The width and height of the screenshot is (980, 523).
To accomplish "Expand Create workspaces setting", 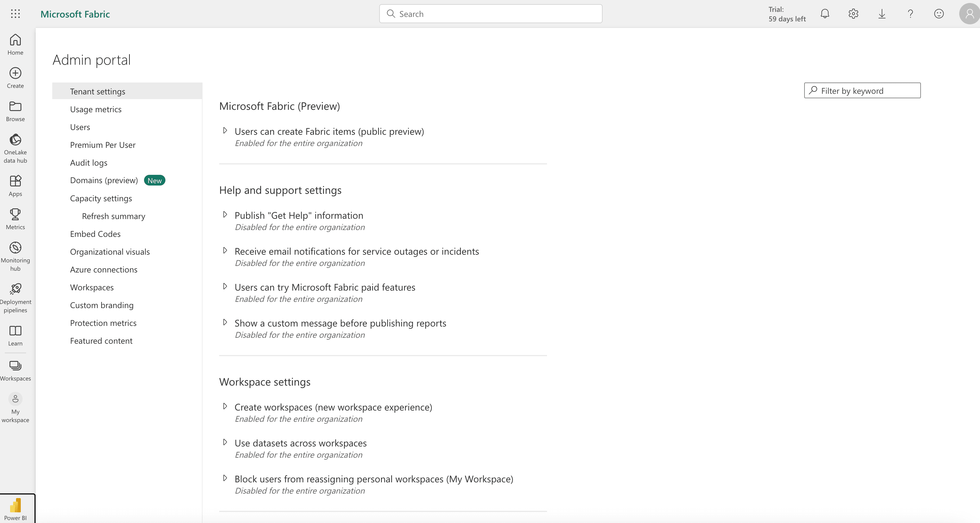I will 225,406.
